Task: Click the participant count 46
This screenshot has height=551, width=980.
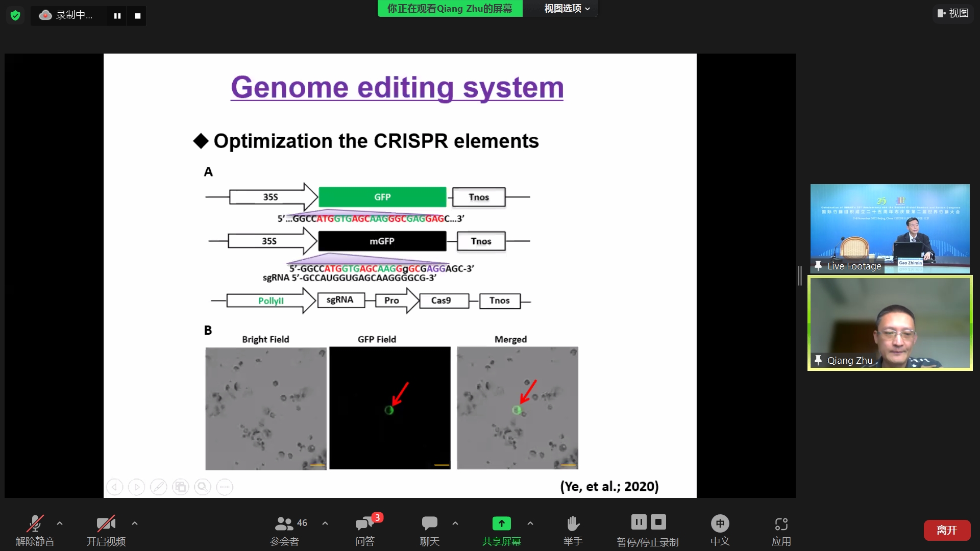Action: (x=302, y=523)
